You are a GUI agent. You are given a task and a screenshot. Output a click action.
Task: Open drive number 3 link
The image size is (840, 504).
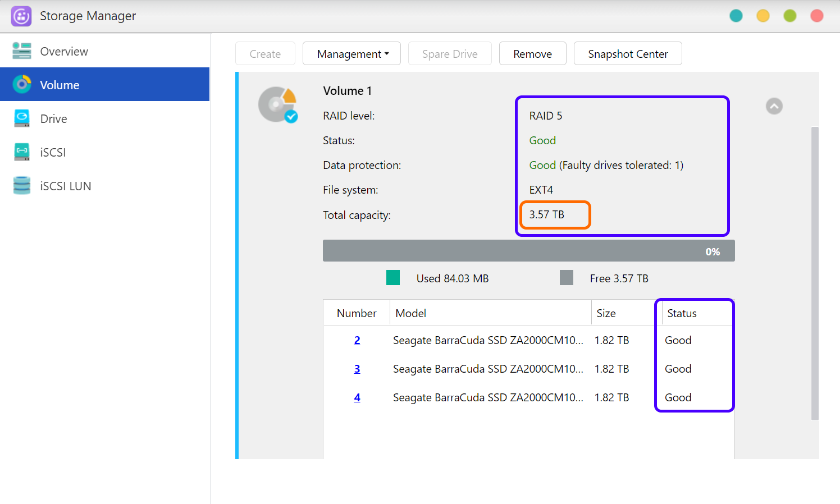click(357, 369)
